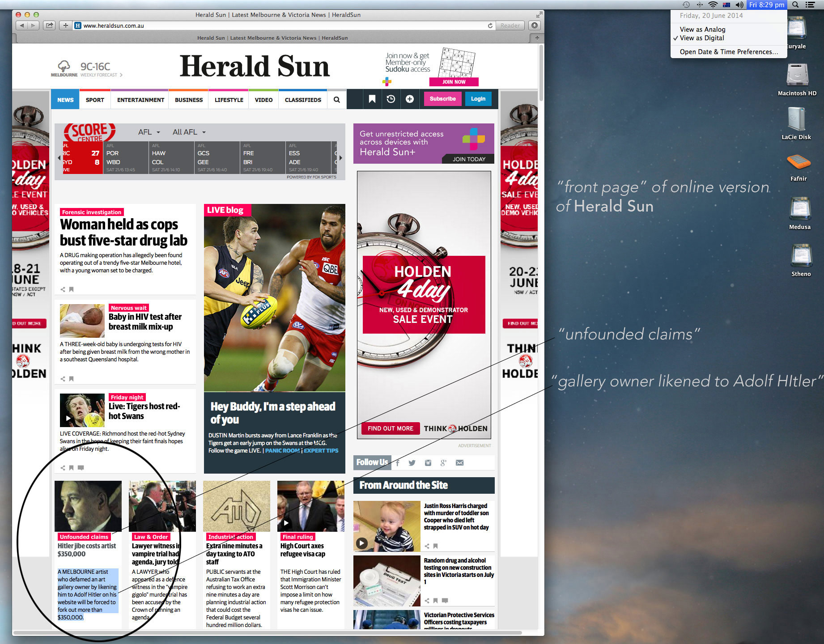Expand the AFL league dropdown
The image size is (824, 644).
pyautogui.click(x=149, y=132)
